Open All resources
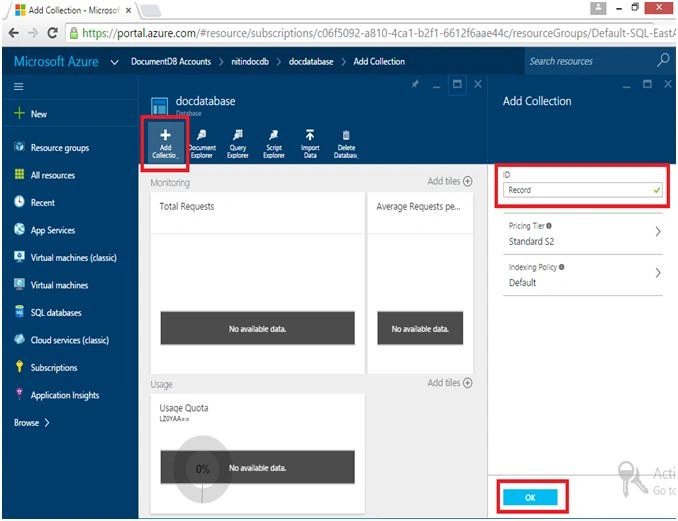The width and height of the screenshot is (678, 521). (x=45, y=175)
